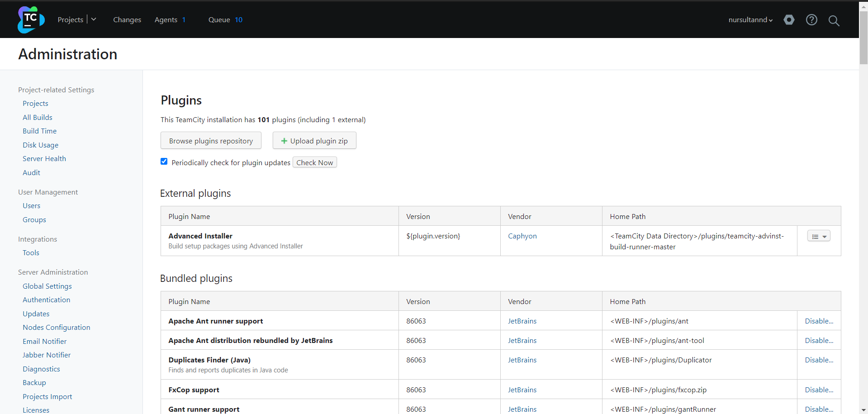This screenshot has width=868, height=414.
Task: Open Global Settings page
Action: [x=47, y=286]
